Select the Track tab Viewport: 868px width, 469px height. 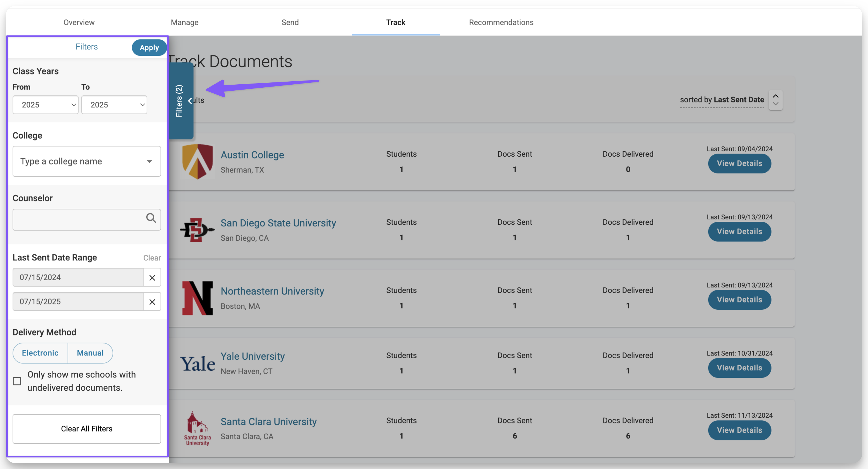pos(396,22)
